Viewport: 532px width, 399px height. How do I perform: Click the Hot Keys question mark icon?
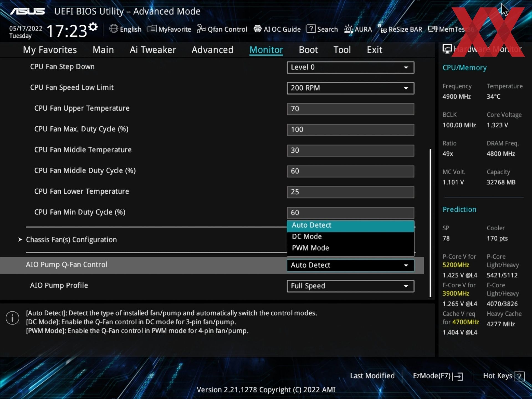click(x=519, y=376)
